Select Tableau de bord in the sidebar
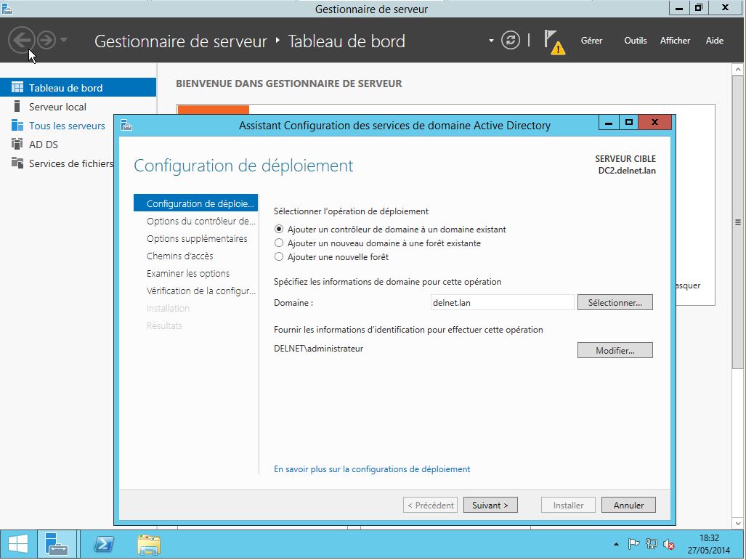This screenshot has width=746, height=560. click(x=78, y=88)
